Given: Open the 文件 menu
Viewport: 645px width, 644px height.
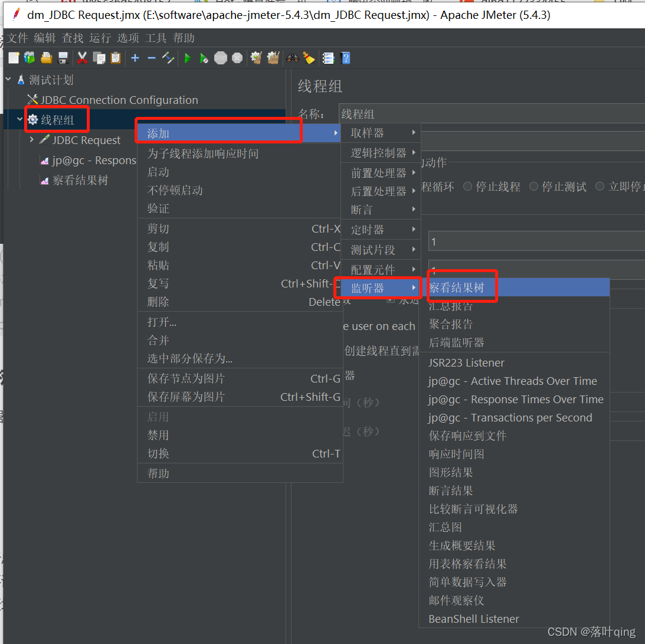Looking at the screenshot, I should click(17, 38).
